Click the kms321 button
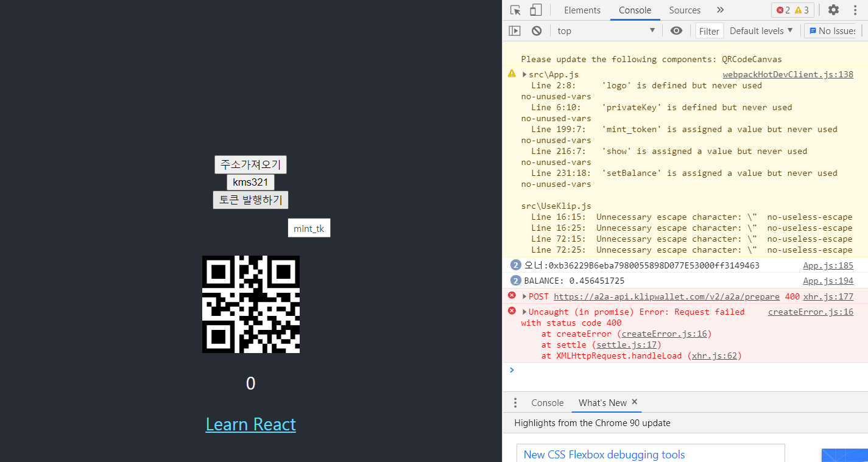Image resolution: width=868 pixels, height=462 pixels. click(x=250, y=182)
